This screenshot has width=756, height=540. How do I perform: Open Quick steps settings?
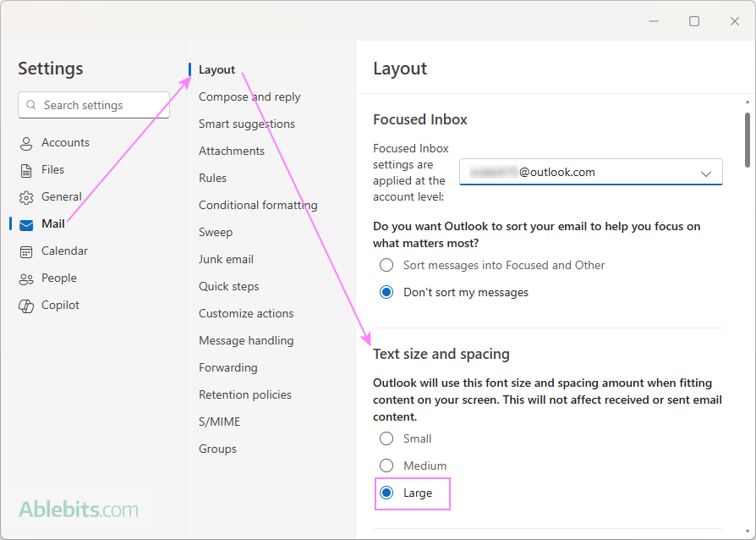click(228, 286)
